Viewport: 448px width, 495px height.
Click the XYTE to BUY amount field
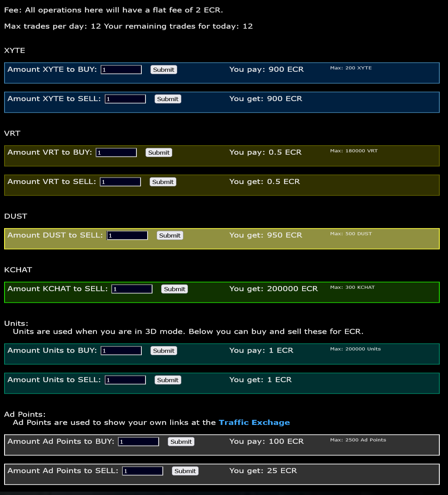[x=121, y=70]
